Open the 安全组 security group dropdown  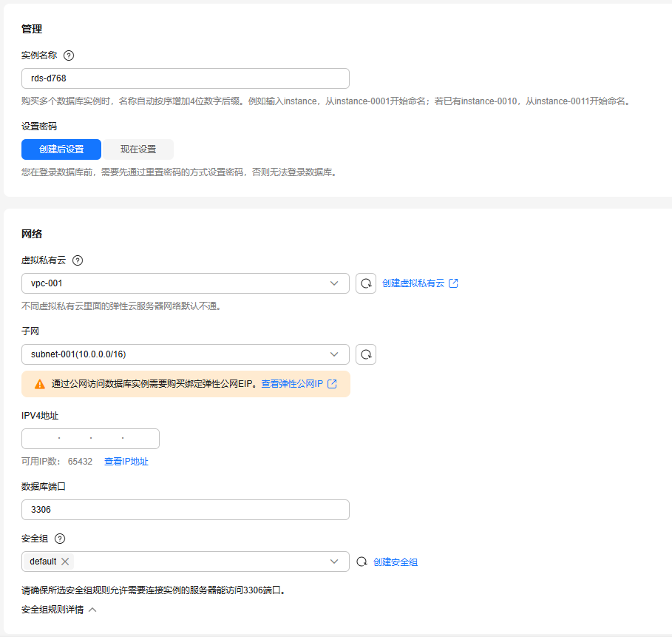[333, 562]
